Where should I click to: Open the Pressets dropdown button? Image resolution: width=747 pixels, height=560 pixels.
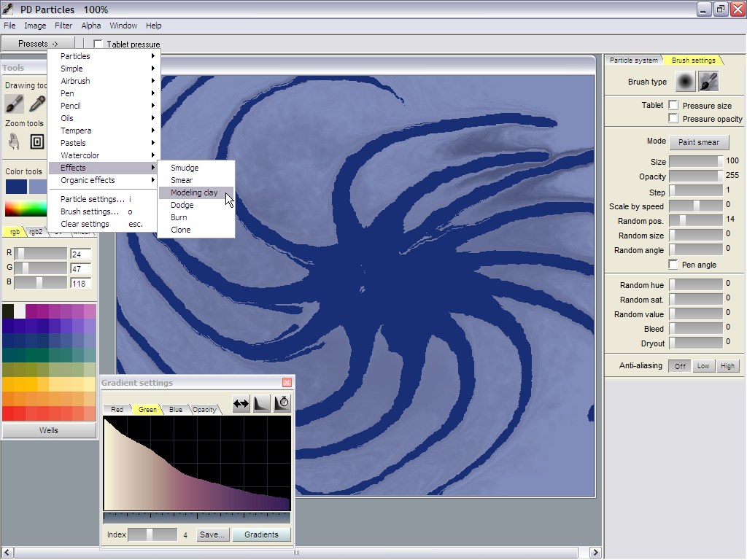pyautogui.click(x=38, y=44)
